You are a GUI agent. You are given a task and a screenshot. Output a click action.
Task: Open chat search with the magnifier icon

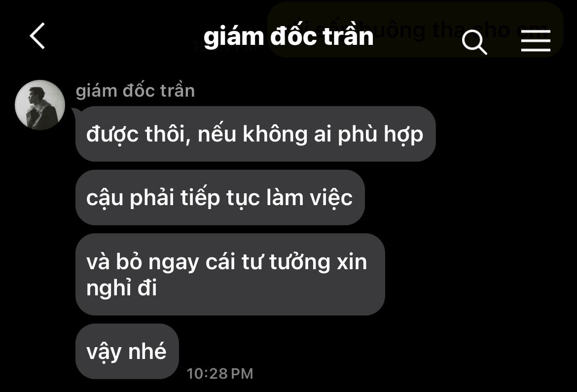pyautogui.click(x=474, y=42)
